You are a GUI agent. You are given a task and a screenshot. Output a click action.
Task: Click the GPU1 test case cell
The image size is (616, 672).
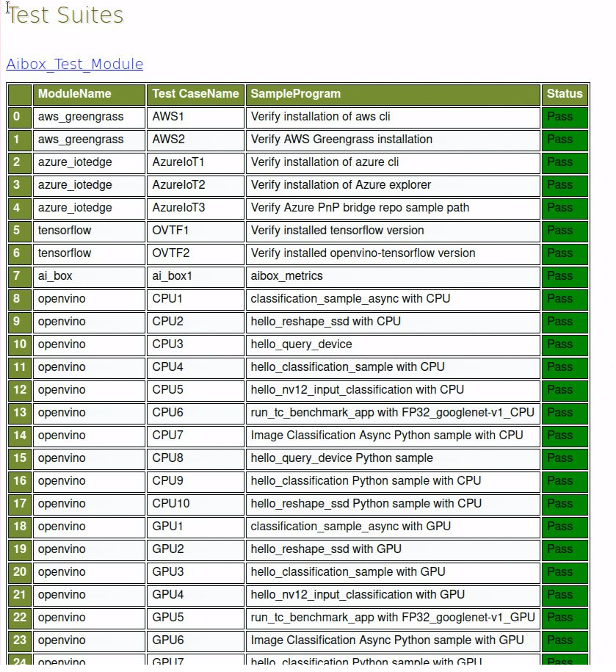194,527
